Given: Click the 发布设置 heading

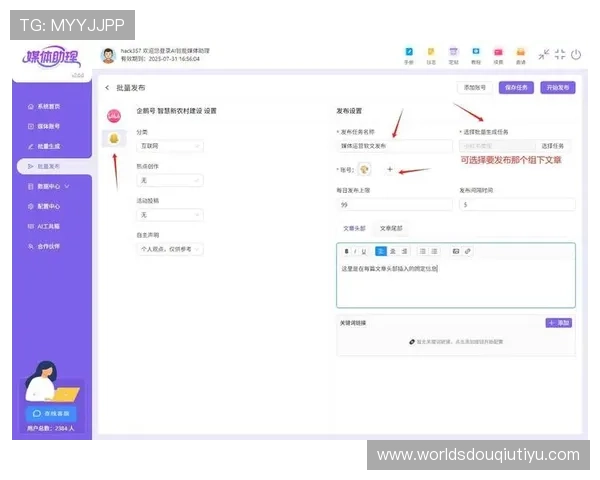Looking at the screenshot, I should point(349,111).
